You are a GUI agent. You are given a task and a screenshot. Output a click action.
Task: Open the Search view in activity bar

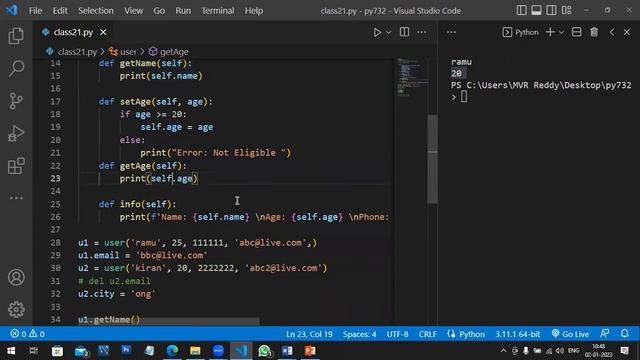coord(16,68)
